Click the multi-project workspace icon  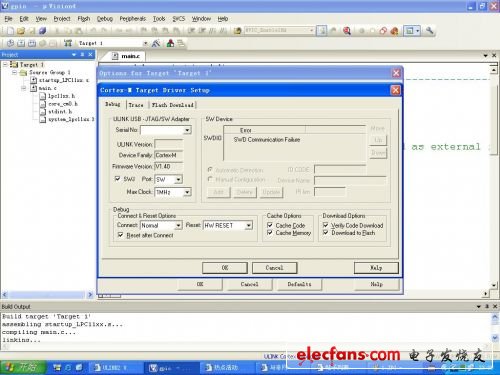(x=180, y=43)
